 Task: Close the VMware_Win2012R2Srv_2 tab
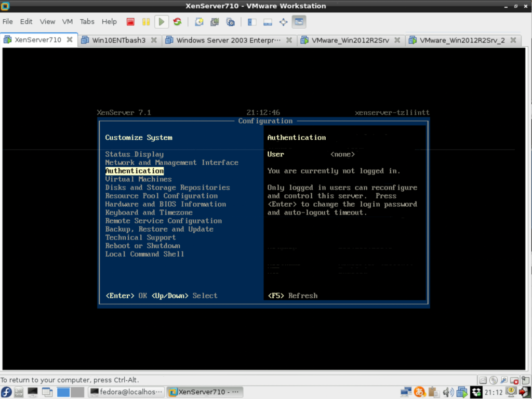click(513, 40)
